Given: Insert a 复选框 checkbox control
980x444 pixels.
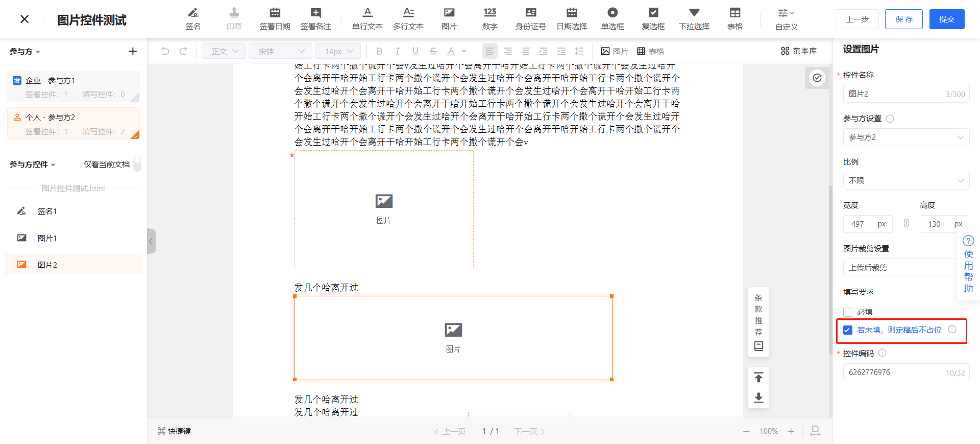Looking at the screenshot, I should click(653, 19).
